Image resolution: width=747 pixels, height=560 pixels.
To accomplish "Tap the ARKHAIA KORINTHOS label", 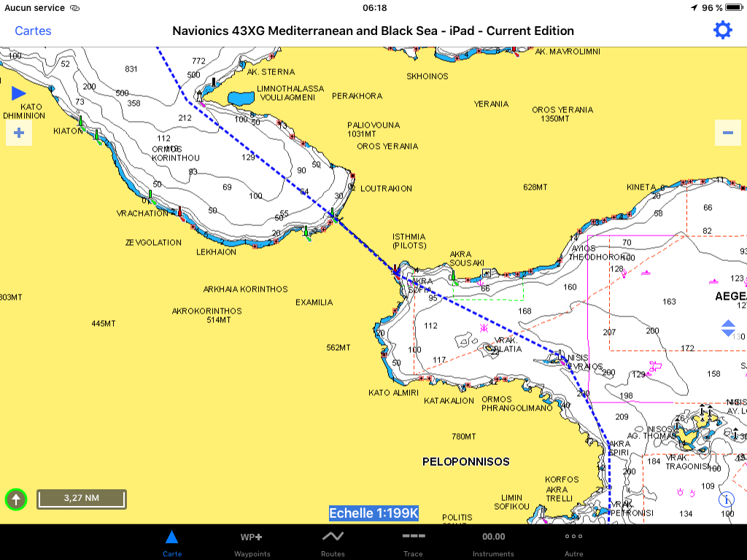I will click(245, 289).
